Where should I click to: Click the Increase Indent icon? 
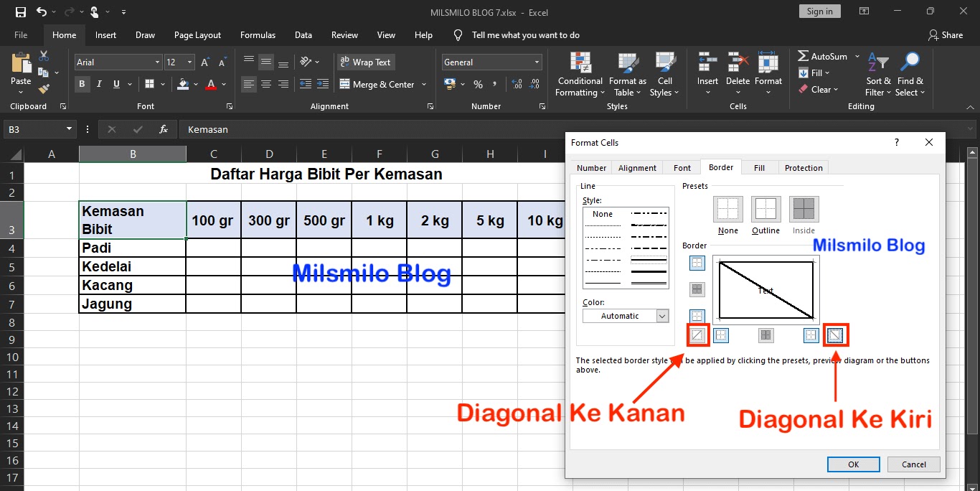coord(323,84)
